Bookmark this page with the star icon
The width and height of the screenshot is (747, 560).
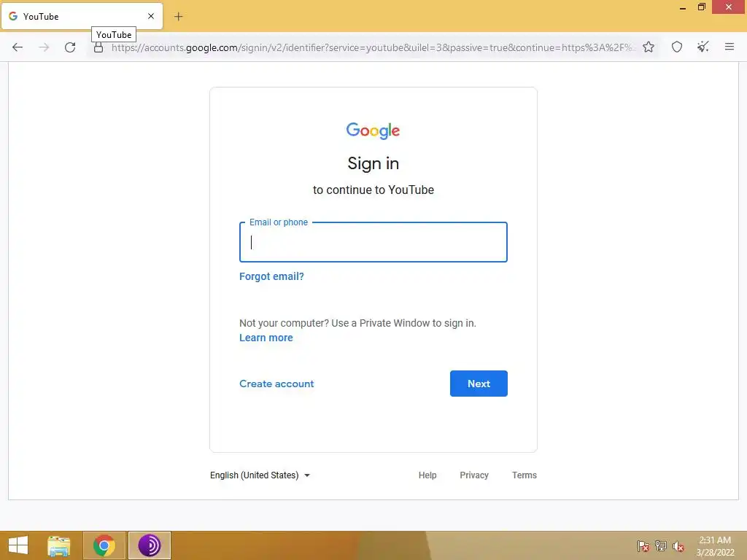(x=649, y=47)
